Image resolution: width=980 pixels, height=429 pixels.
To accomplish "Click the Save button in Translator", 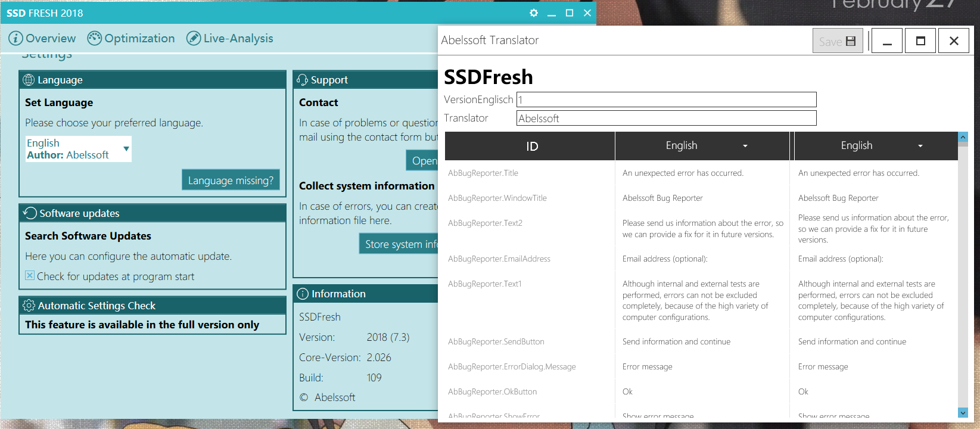I will point(838,41).
